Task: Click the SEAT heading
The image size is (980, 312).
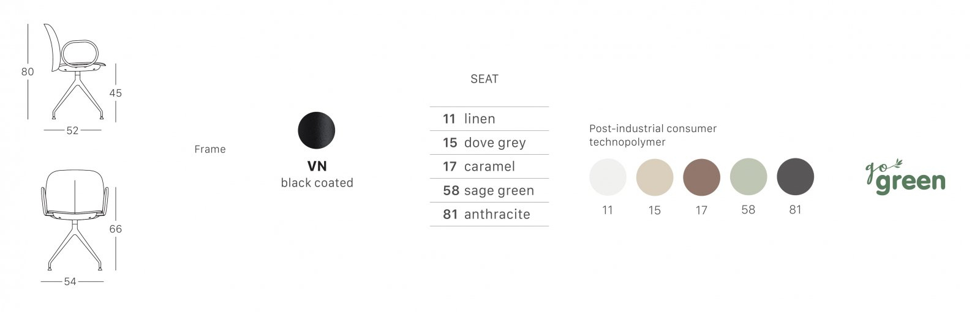Action: tap(484, 79)
